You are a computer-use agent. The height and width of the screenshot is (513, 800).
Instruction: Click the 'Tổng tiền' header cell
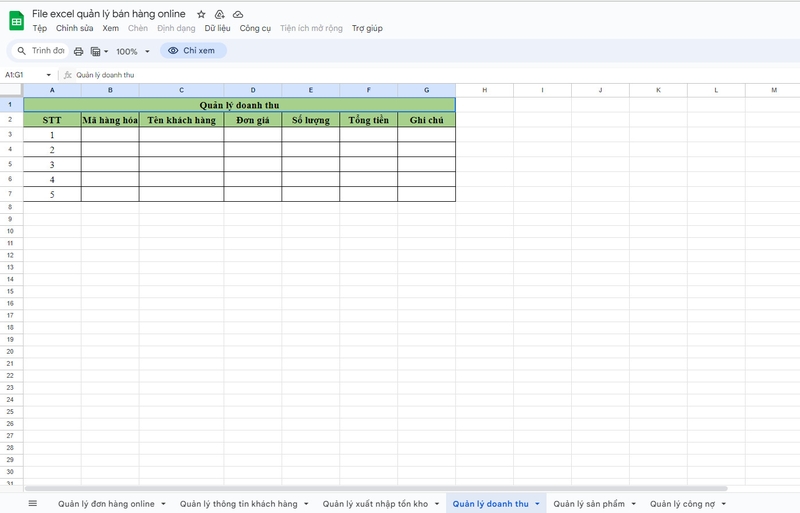click(368, 120)
